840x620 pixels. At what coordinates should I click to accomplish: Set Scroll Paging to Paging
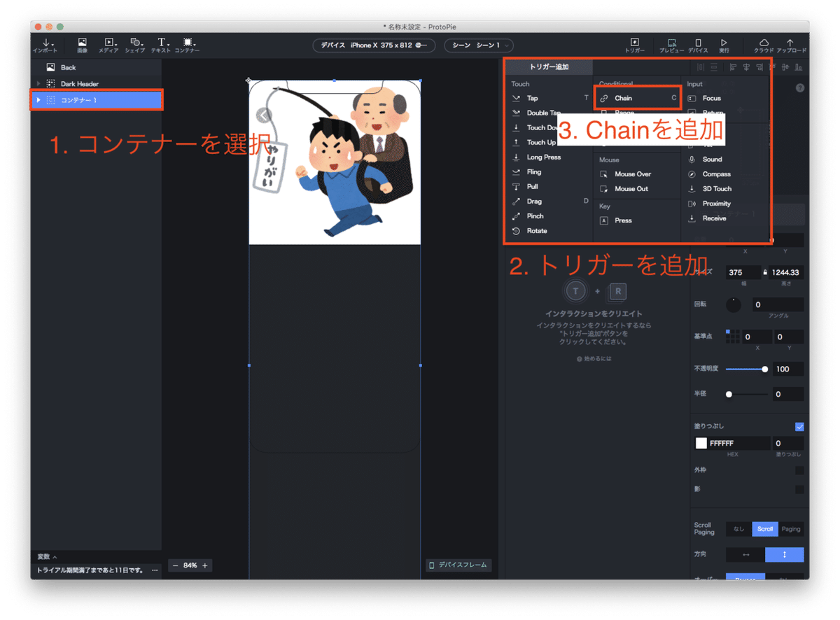[791, 529]
